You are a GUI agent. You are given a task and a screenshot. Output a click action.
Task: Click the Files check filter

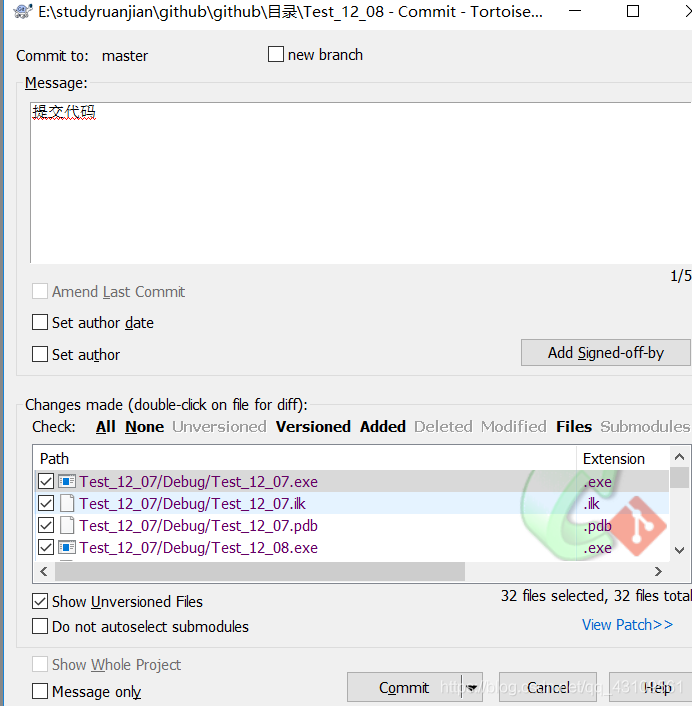tap(574, 426)
